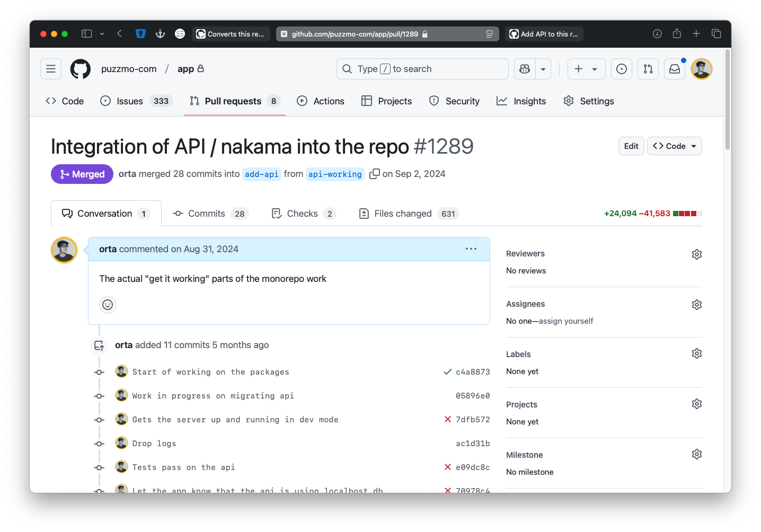This screenshot has width=761, height=532.
Task: Copy the branch names with the copy icon
Action: [375, 173]
